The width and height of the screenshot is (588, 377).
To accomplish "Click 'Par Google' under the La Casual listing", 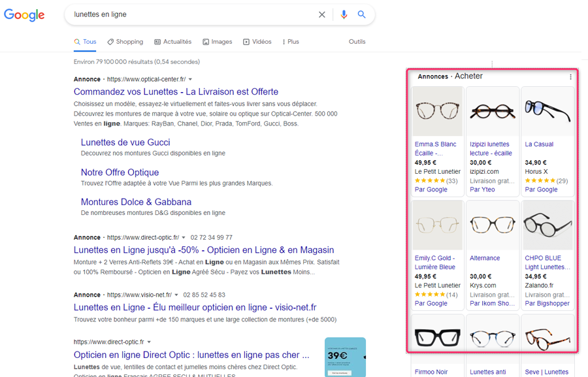I will coord(541,190).
